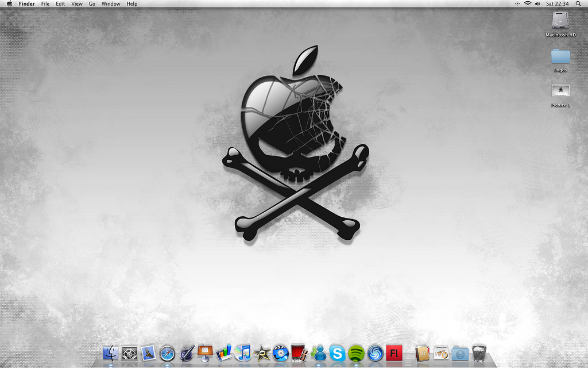This screenshot has width=588, height=368.
Task: Open Mail stamp icon in dock
Action: coord(149,354)
